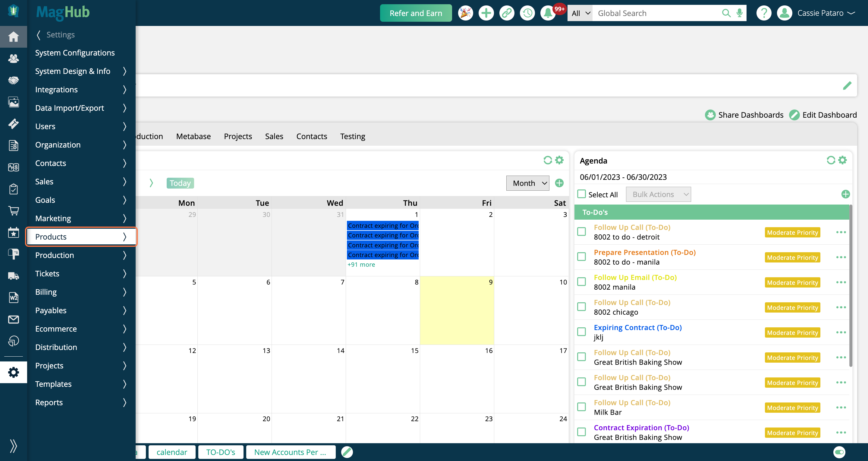Check the Contract Expiration to-do checkbox
Image resolution: width=868 pixels, height=461 pixels.
[x=582, y=432]
